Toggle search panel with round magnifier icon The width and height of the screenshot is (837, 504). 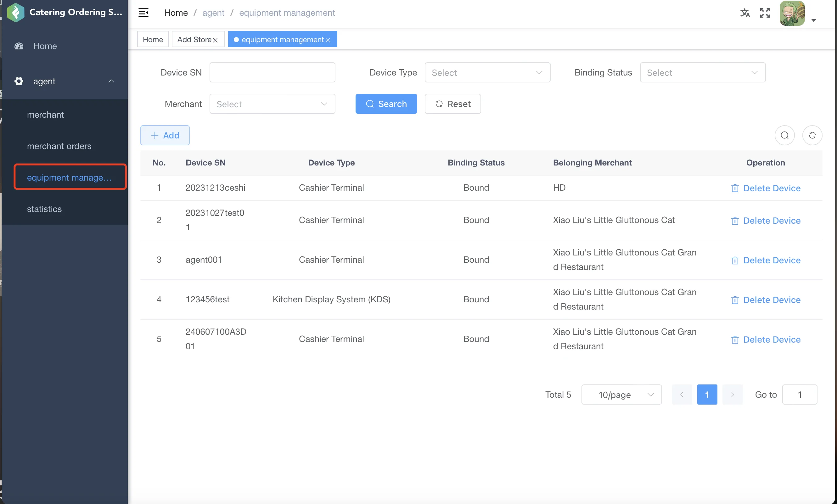785,135
